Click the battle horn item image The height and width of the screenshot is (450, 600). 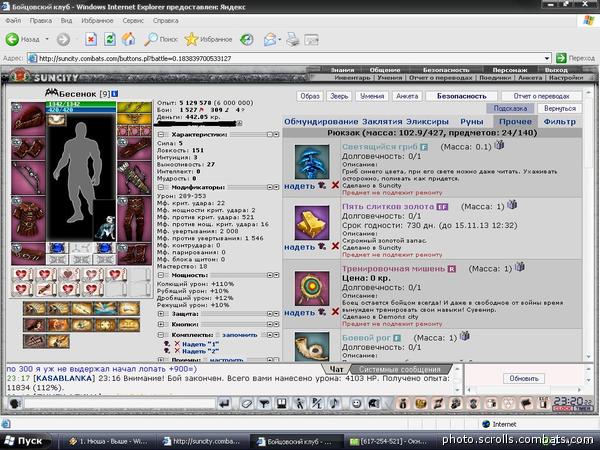point(312,346)
